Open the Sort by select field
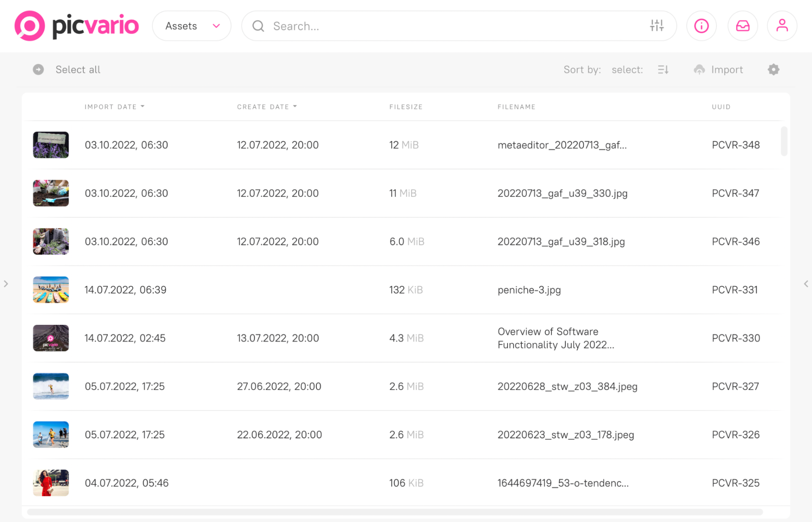Image resolution: width=812 pixels, height=522 pixels. click(627, 69)
